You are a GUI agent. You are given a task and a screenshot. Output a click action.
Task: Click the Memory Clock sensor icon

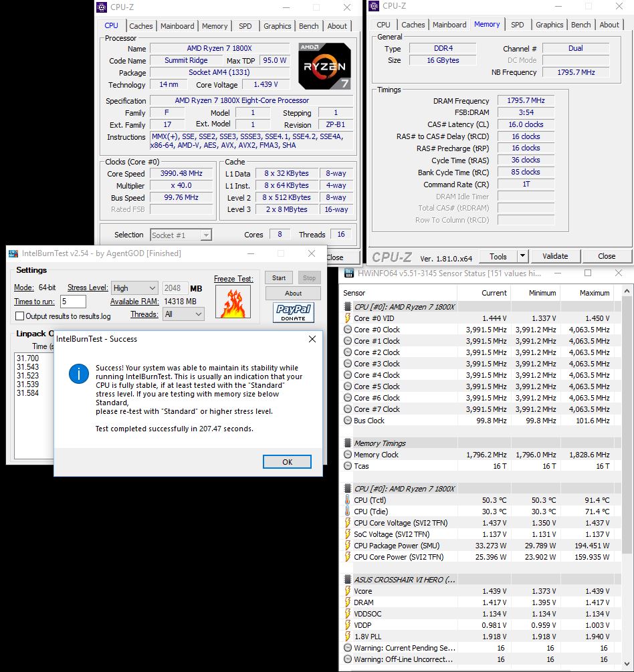(x=348, y=454)
